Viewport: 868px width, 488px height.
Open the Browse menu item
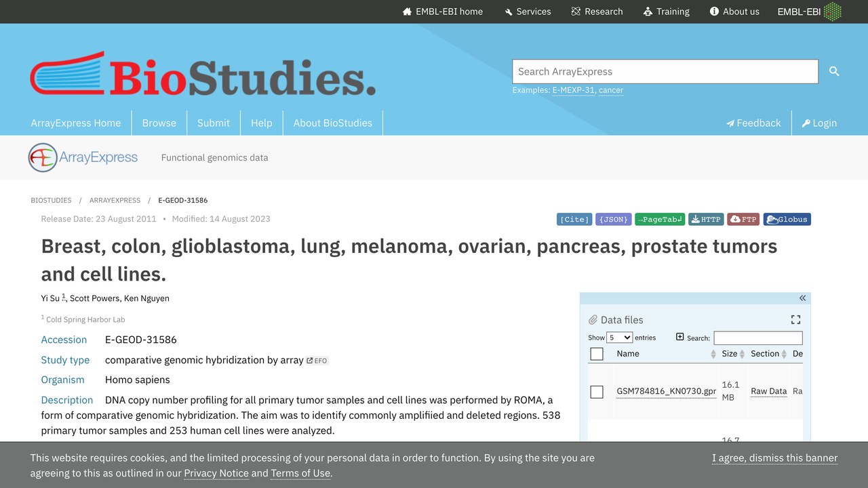(x=159, y=123)
